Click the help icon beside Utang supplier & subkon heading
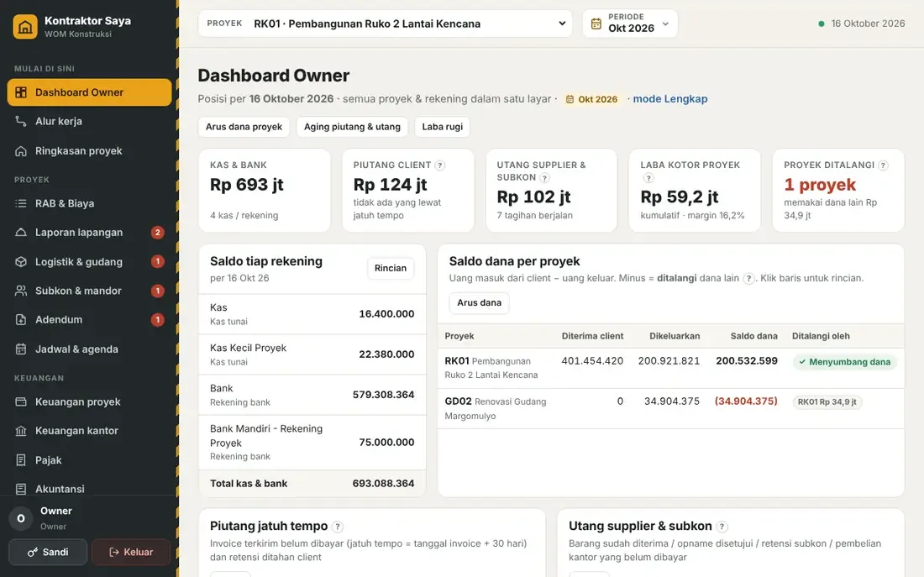Viewport: 924px width, 577px height. coord(722,527)
